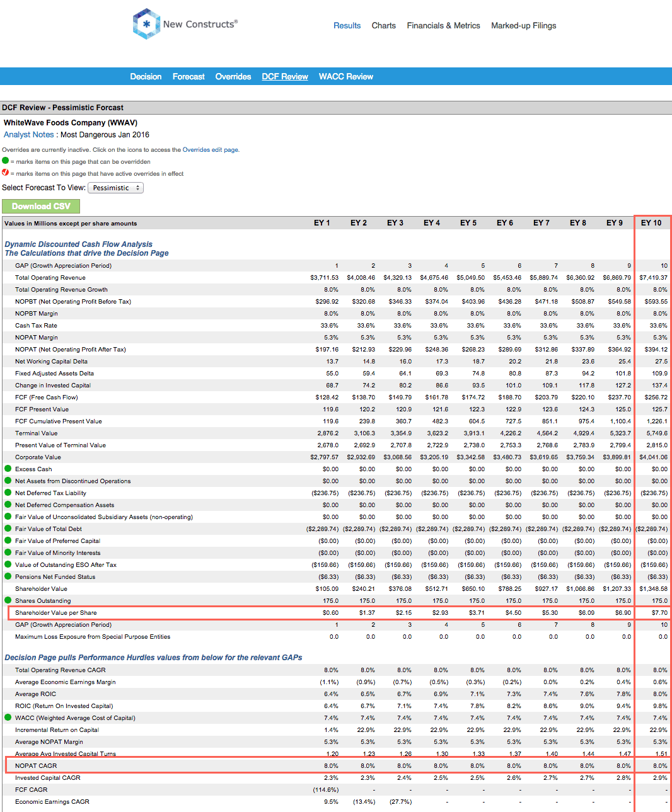Click the Decision Page Performance Hurdles heading
The height and width of the screenshot is (812, 672).
coord(153,658)
